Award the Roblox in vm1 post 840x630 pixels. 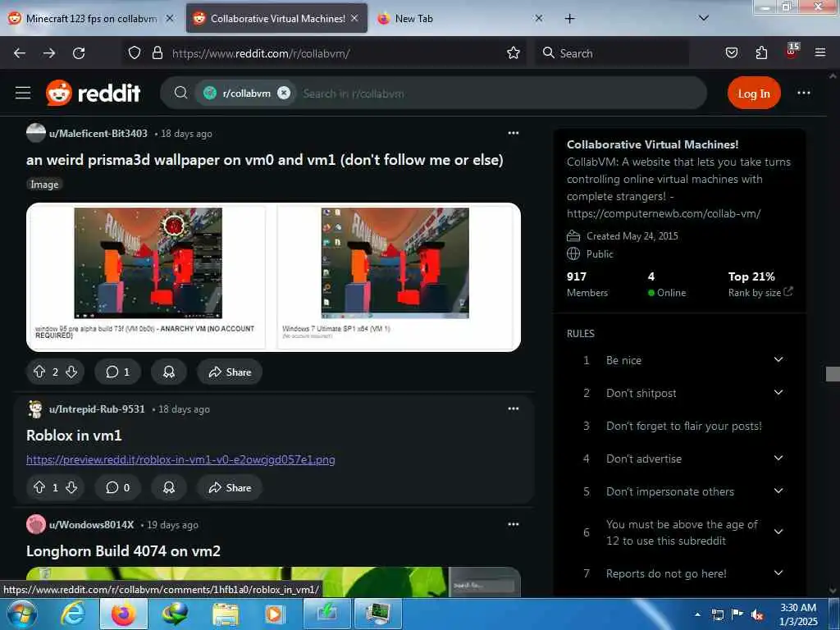click(x=169, y=487)
